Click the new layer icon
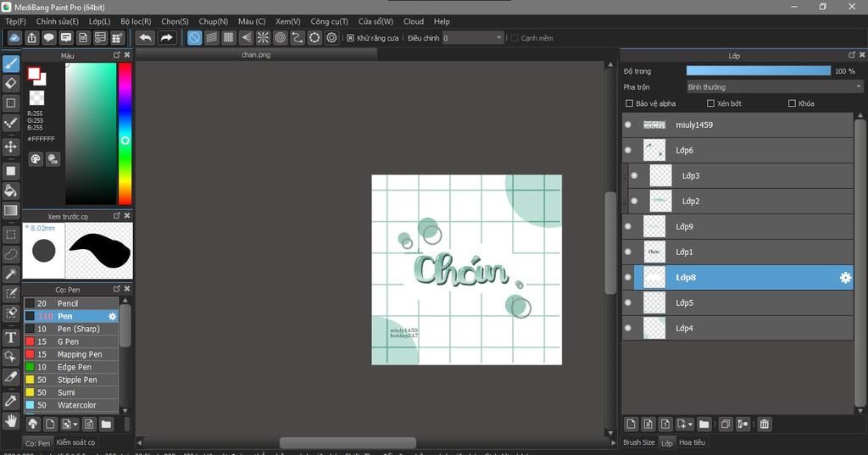Image resolution: width=868 pixels, height=455 pixels. (x=631, y=424)
